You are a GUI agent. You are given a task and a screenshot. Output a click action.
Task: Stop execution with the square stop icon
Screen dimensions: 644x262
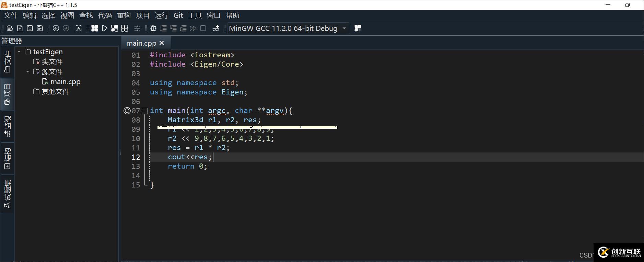(x=203, y=29)
